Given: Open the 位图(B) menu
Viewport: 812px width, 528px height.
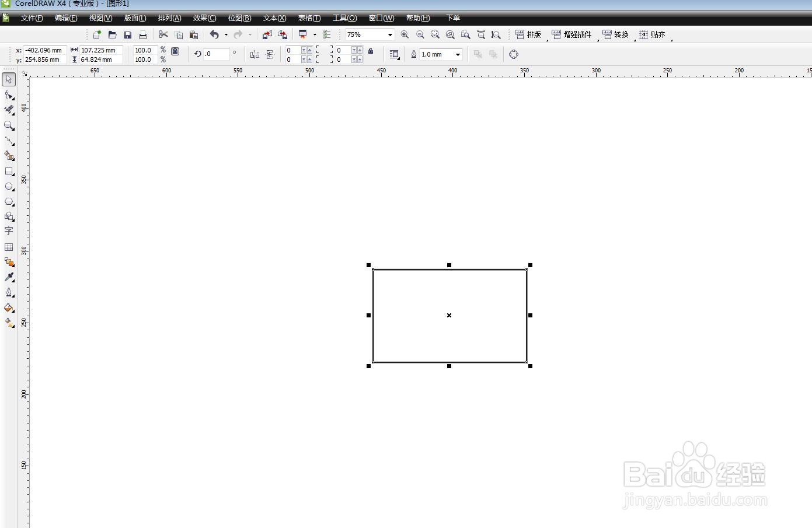Looking at the screenshot, I should pyautogui.click(x=239, y=18).
